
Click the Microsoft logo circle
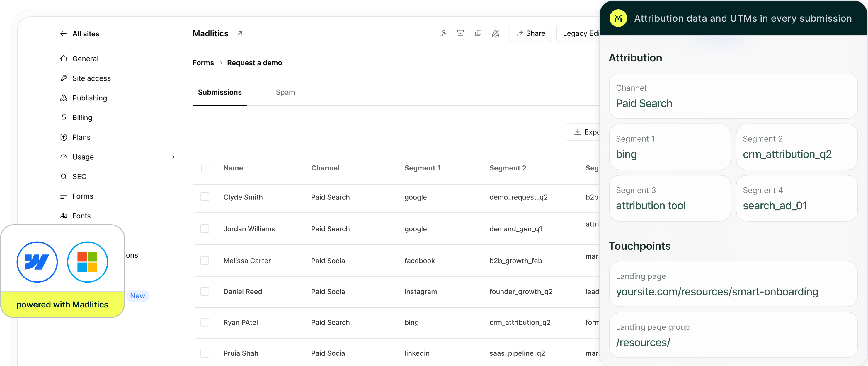pos(88,262)
